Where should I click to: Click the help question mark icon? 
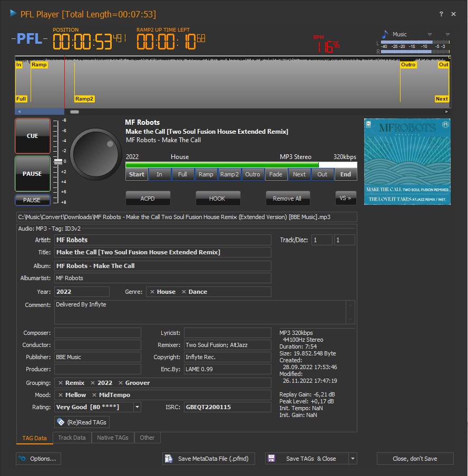441,14
